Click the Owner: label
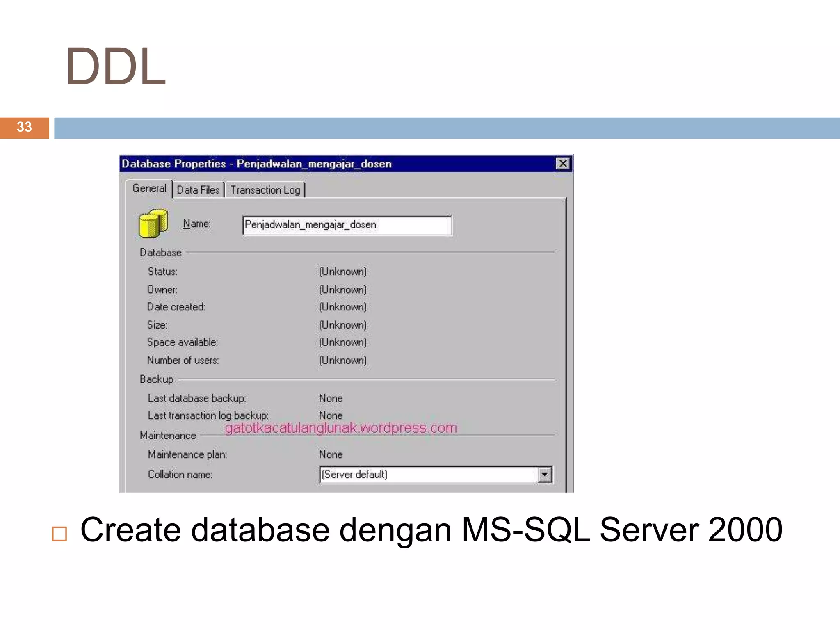Viewport: 840px width, 630px height. (162, 290)
